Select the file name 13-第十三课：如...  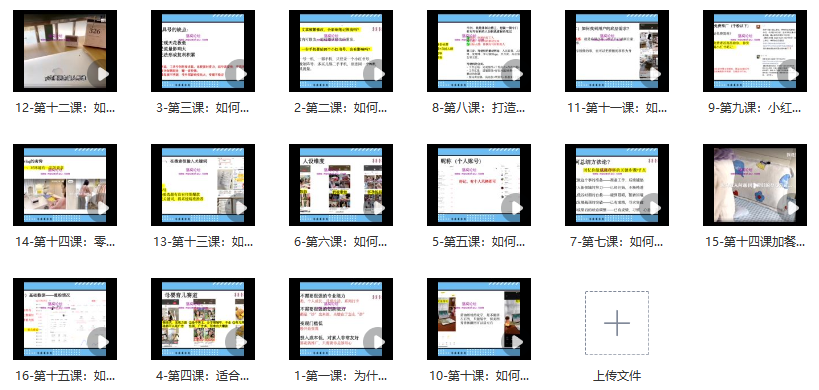click(x=203, y=242)
